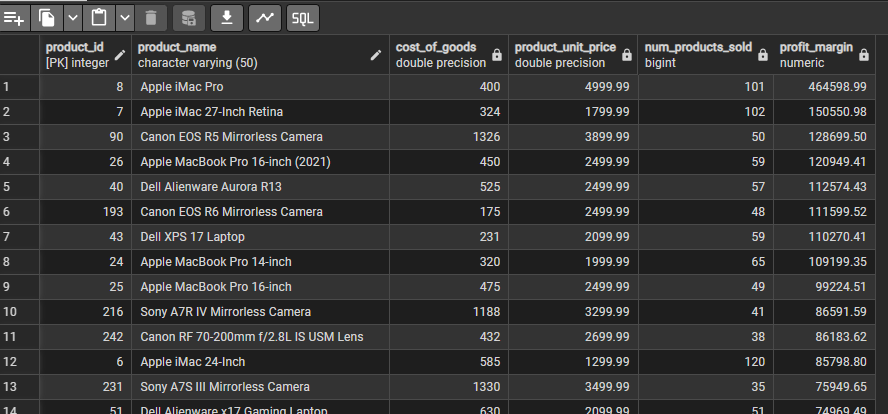Click the Sony A7S III Mirrorless Camera cell
Viewport: 888px width, 414px height.
point(261,387)
